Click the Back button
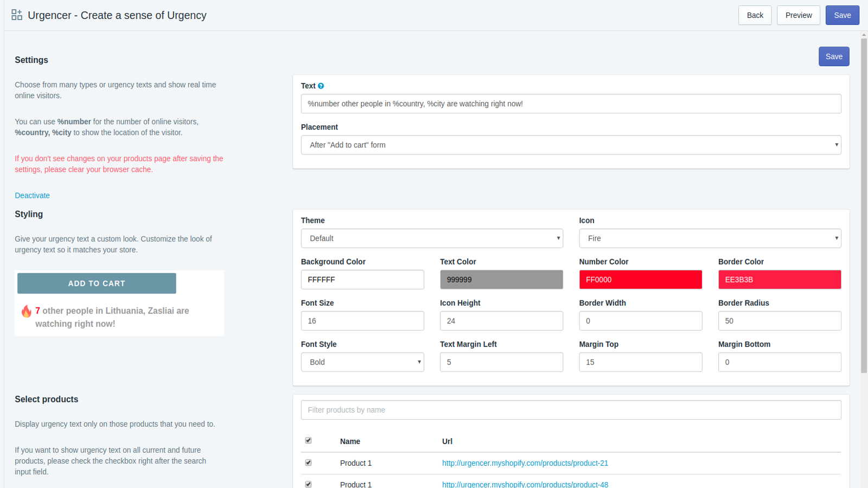Viewport: 868px width, 488px height. tap(755, 15)
